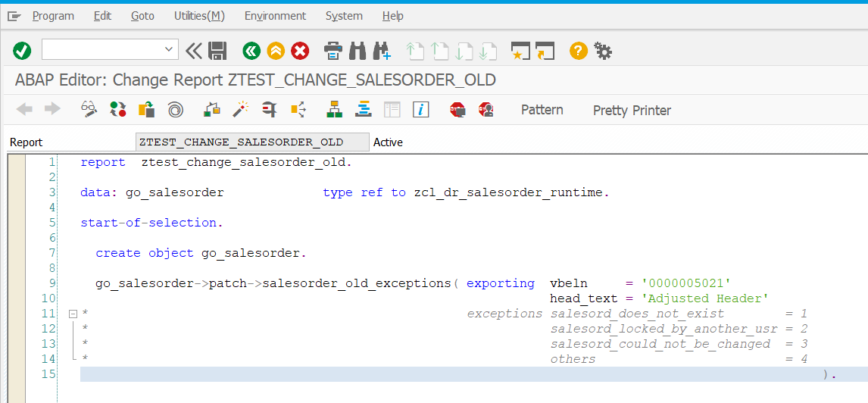The image size is (868, 403).
Task: Open the Help menu
Action: 392,16
